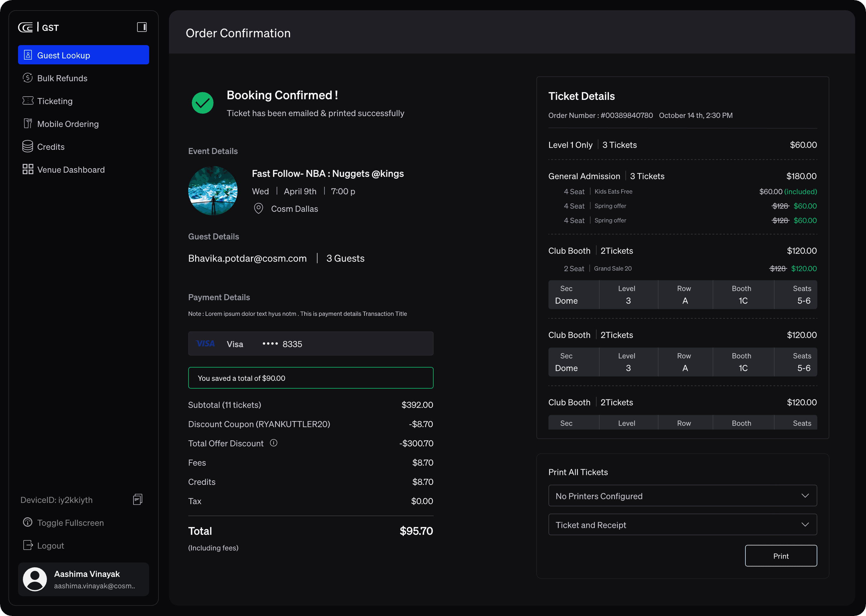The height and width of the screenshot is (616, 866).
Task: Click the "3 Guests" text
Action: [345, 258]
